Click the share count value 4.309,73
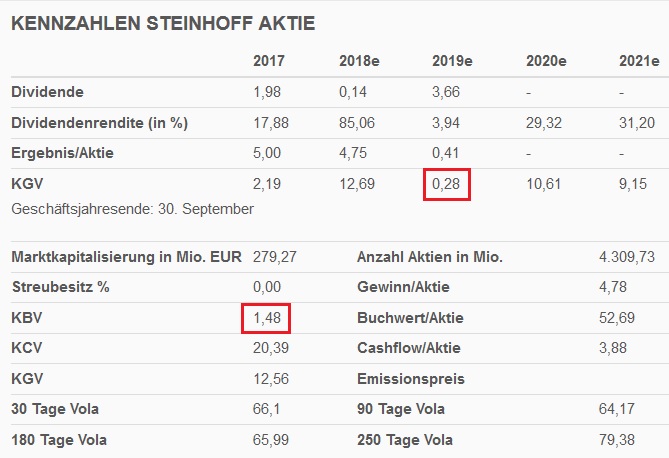This screenshot has width=669, height=458. (626, 257)
